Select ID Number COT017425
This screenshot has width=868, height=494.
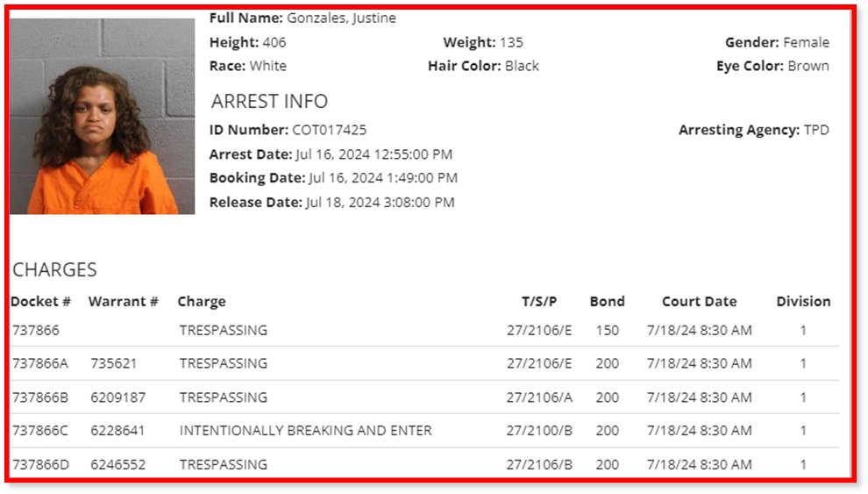[330, 130]
